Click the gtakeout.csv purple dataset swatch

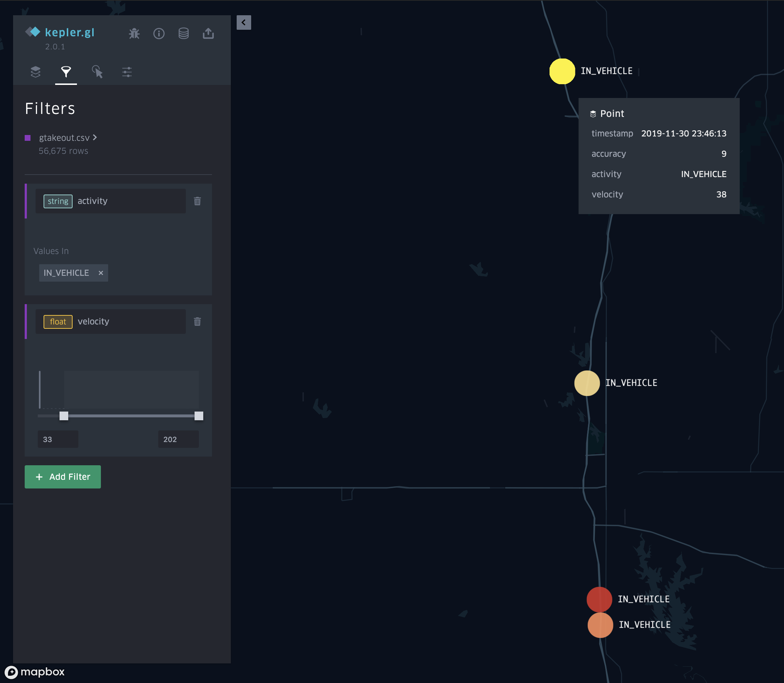click(28, 138)
